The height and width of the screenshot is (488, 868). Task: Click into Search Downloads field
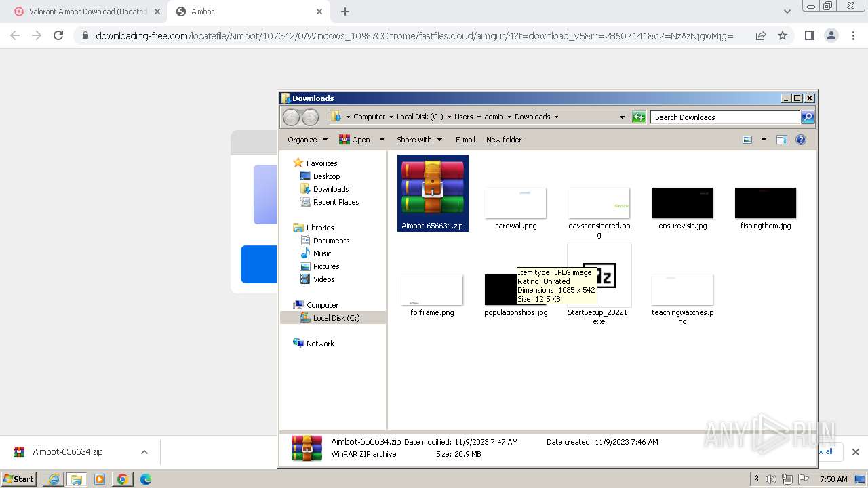point(725,117)
